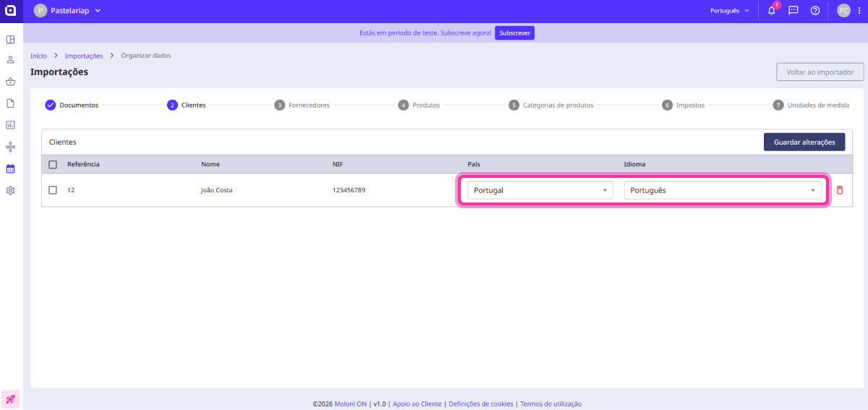Open the calendar icon in sidebar
This screenshot has height=410, width=868.
(x=11, y=168)
